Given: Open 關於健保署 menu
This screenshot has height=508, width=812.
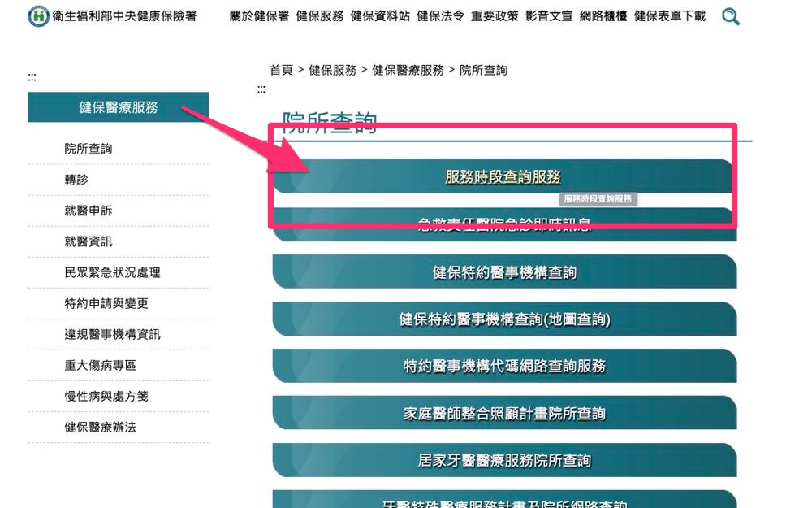Looking at the screenshot, I should [260, 16].
